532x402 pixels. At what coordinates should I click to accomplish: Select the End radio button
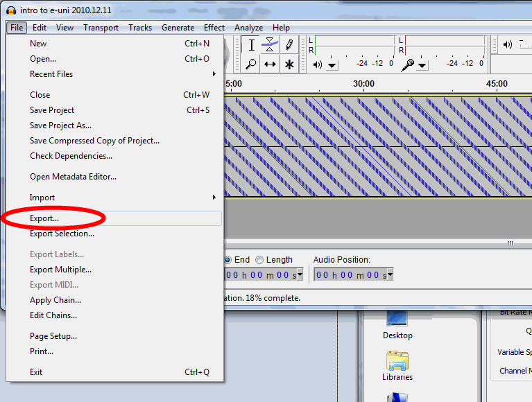228,260
